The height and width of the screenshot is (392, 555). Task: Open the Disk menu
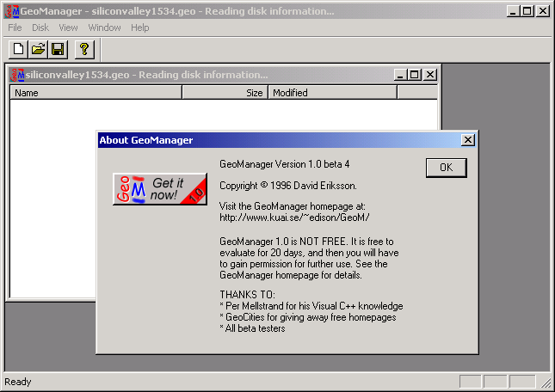pyautogui.click(x=40, y=28)
